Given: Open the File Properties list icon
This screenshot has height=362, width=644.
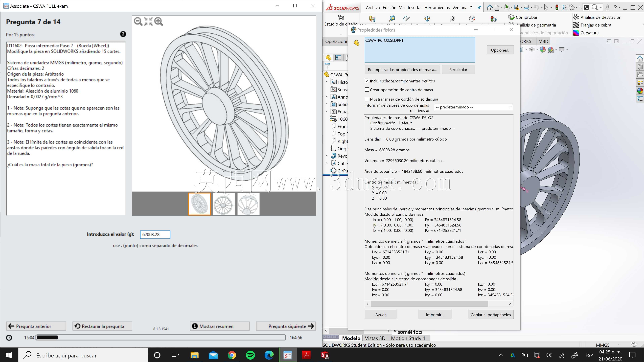Looking at the screenshot, I should coord(564,8).
